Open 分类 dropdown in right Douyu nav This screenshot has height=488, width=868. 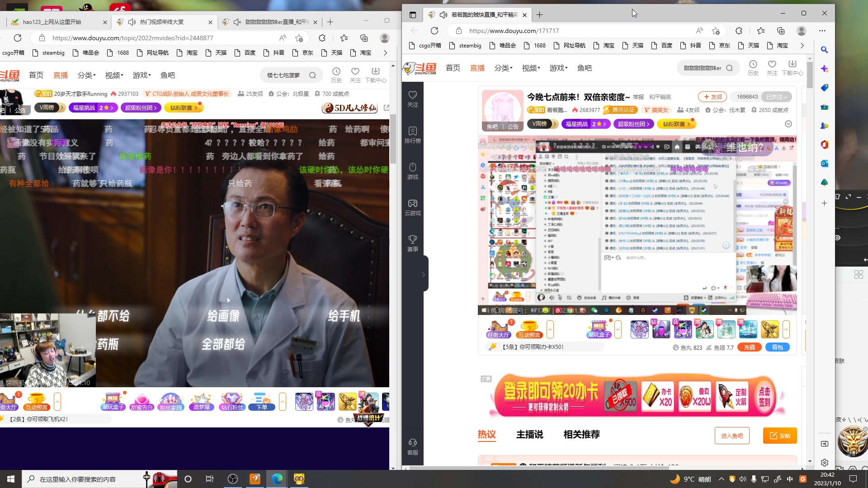click(x=503, y=68)
